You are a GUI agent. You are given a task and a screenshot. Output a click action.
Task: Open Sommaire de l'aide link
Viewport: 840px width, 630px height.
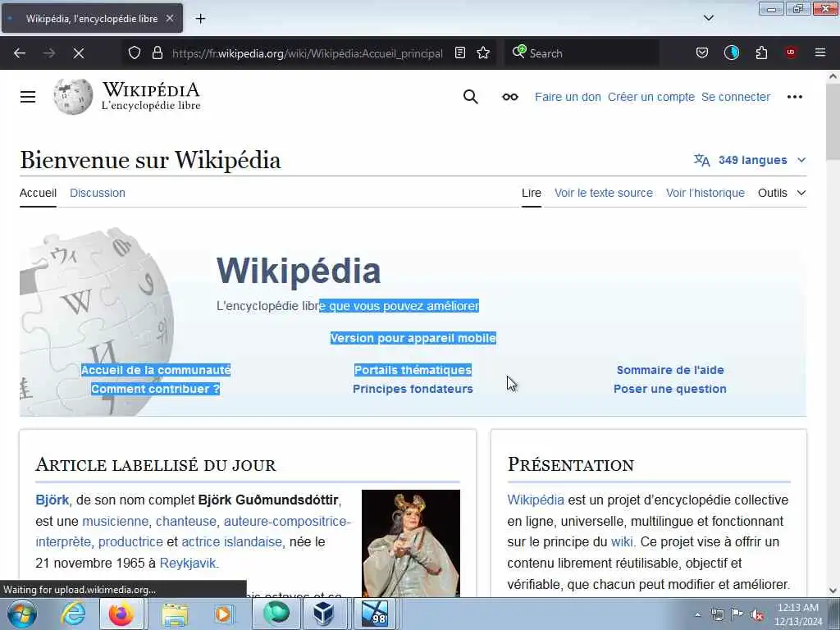point(670,370)
